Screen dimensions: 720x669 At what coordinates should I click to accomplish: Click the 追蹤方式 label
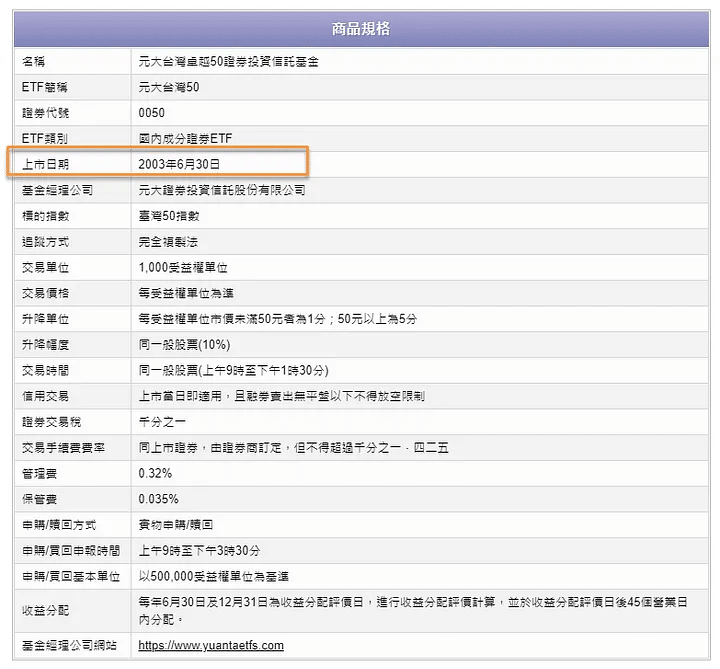click(45, 242)
